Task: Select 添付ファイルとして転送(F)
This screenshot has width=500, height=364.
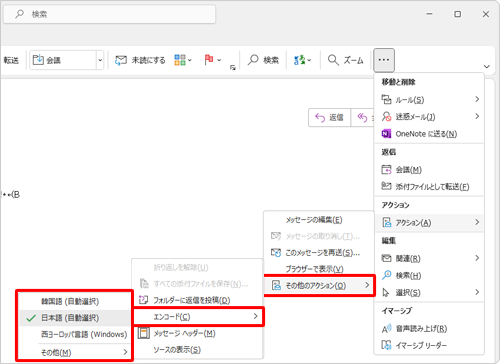Action: pyautogui.click(x=429, y=187)
